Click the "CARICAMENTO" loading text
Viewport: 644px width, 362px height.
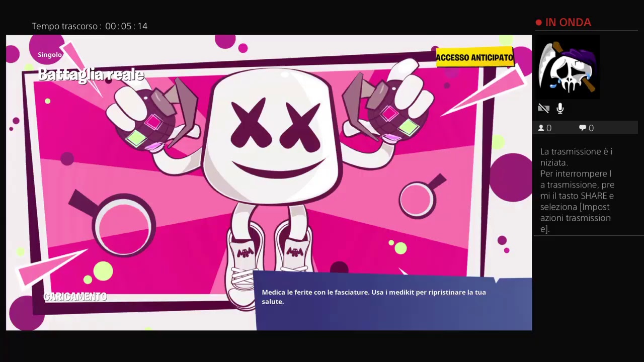[x=75, y=297]
